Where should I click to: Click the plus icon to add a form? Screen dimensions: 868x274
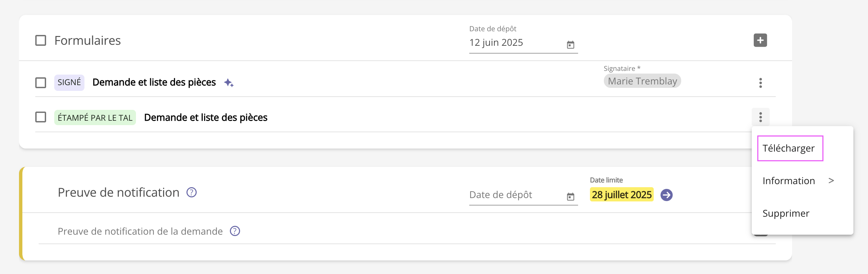(760, 40)
